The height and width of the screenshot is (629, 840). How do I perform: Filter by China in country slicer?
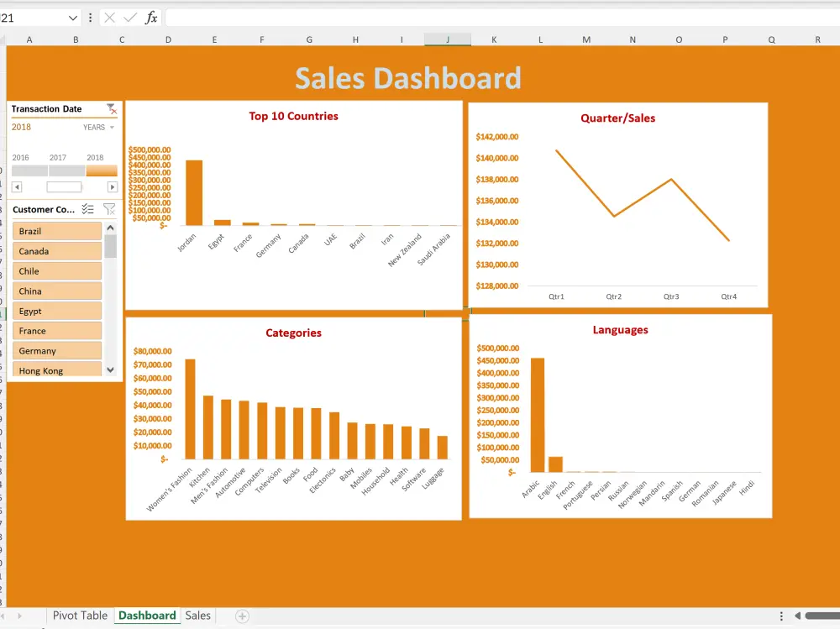57,291
